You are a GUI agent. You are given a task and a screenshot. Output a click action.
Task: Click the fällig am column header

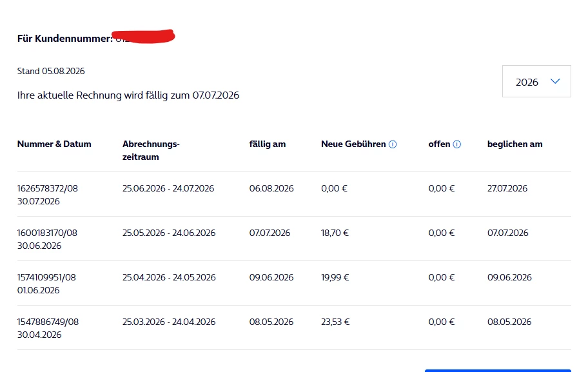pyautogui.click(x=268, y=144)
